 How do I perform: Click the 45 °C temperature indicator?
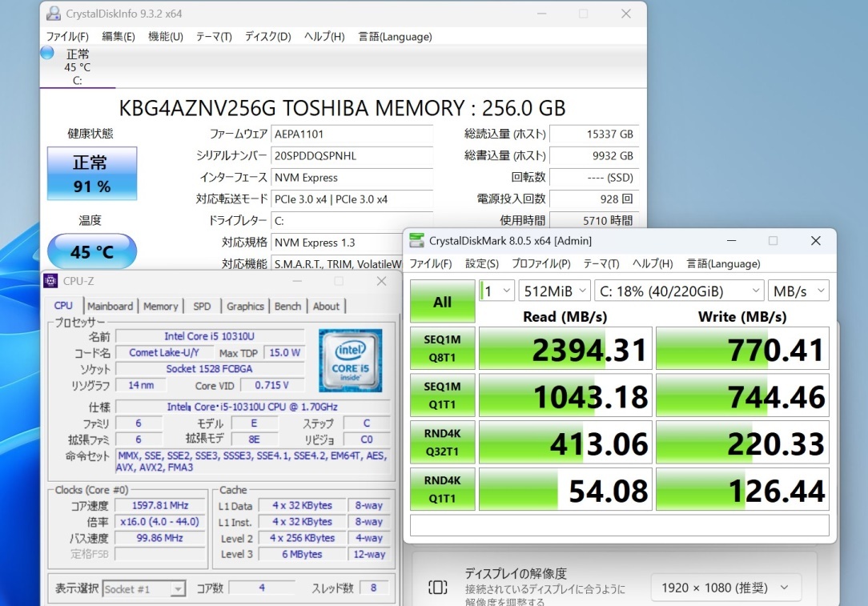click(x=92, y=252)
